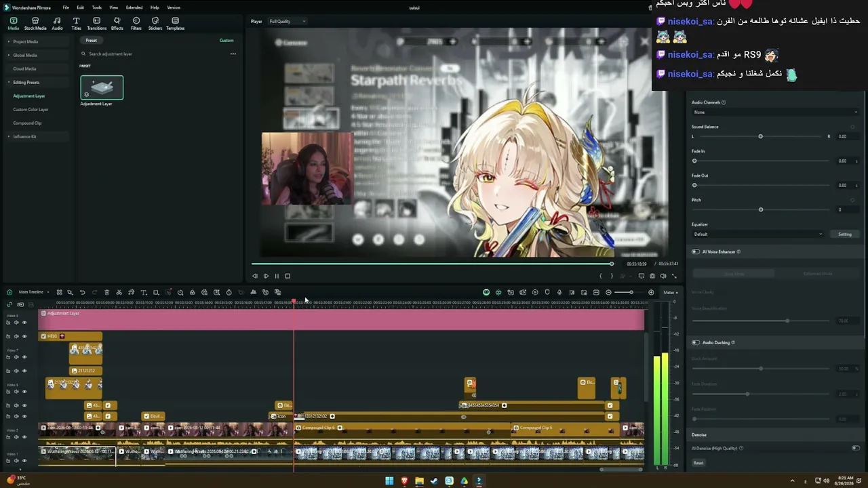The width and height of the screenshot is (868, 488).
Task: Open the Help menu
Action: (x=155, y=7)
